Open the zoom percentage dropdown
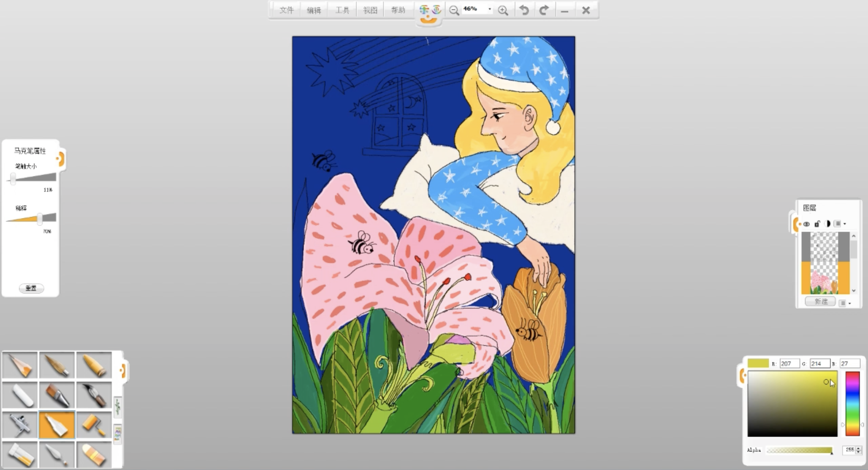The image size is (868, 470). [x=489, y=9]
